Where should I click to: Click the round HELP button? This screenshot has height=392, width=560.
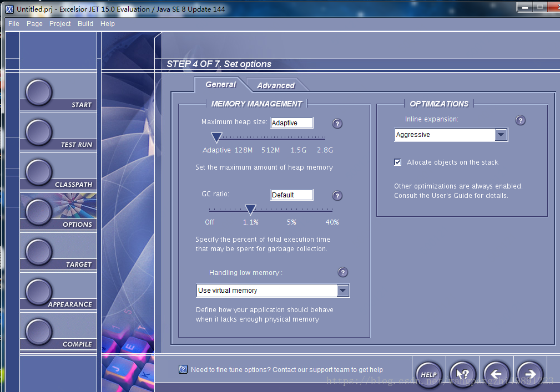click(x=428, y=374)
